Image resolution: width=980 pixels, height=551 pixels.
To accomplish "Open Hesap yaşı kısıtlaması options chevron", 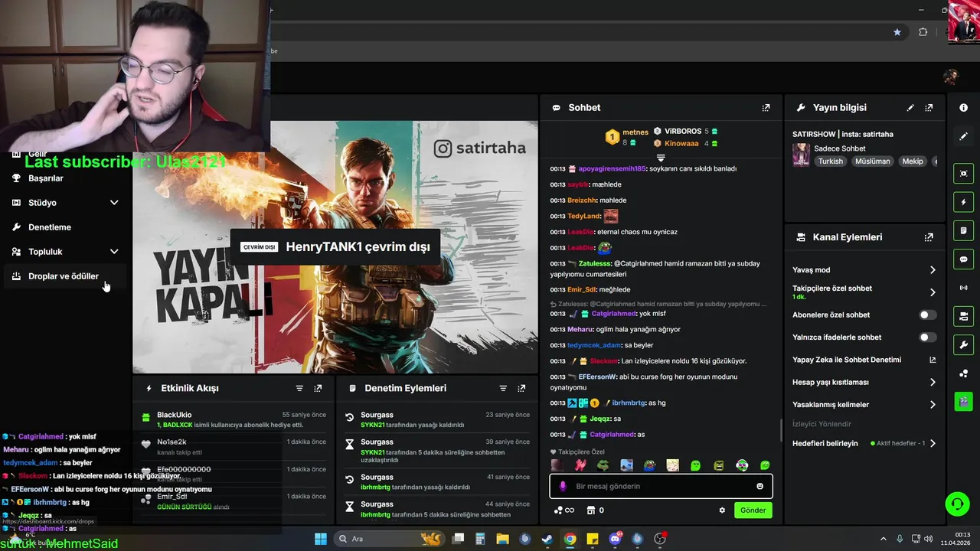I will [933, 382].
